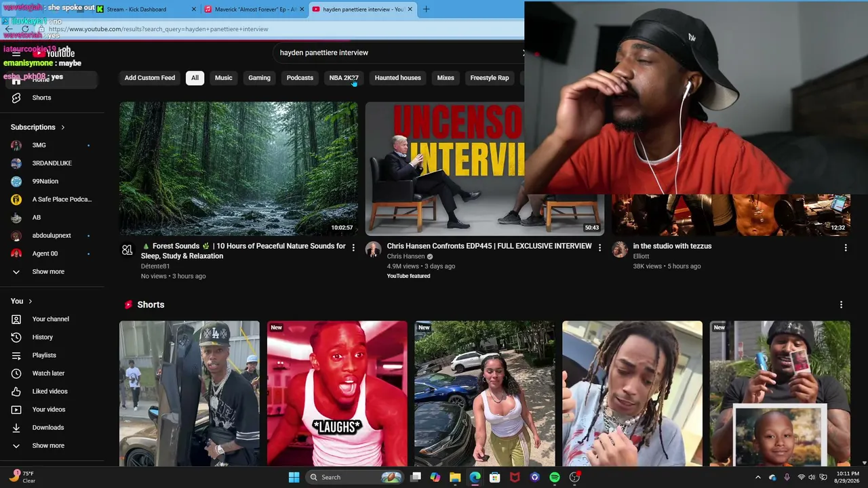Close the Maverick "Almost Forever" tab

click(302, 9)
